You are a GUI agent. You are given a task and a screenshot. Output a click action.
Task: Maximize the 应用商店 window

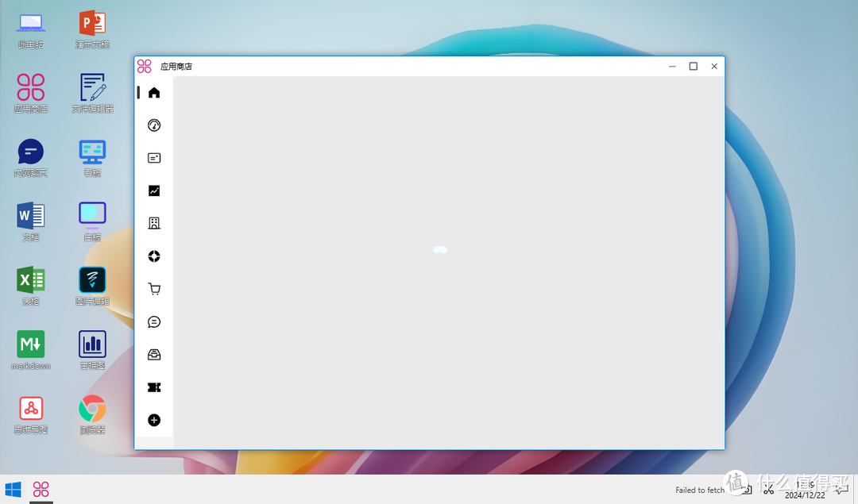694,66
